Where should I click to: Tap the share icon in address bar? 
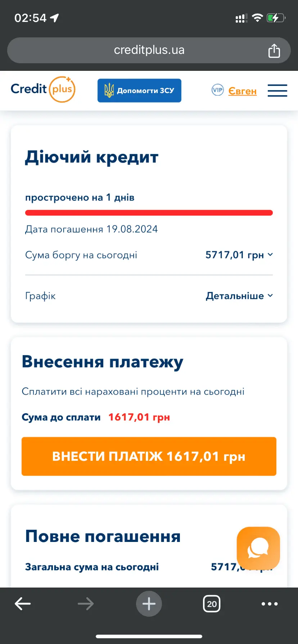pyautogui.click(x=274, y=51)
